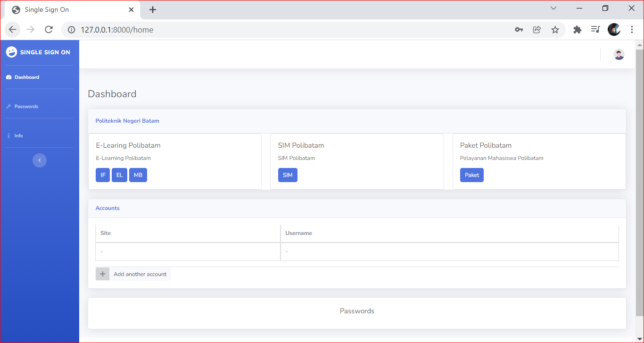Viewport: 644px width, 343px height.
Task: Open a new browser tab
Action: point(153,10)
